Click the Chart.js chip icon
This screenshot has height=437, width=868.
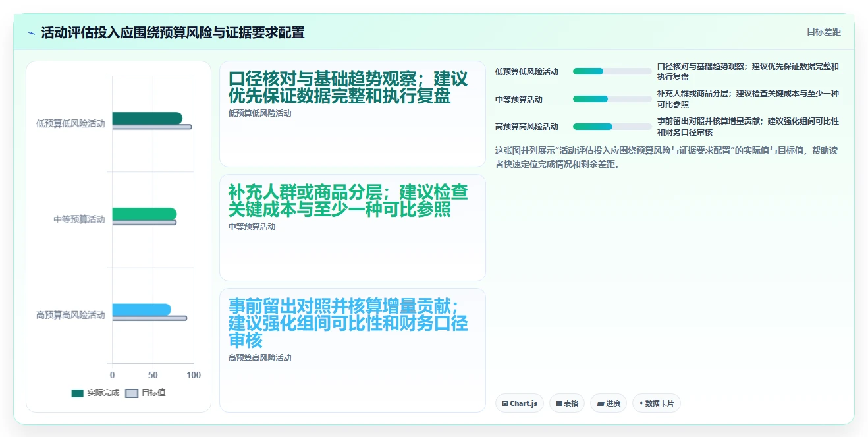[x=505, y=403]
